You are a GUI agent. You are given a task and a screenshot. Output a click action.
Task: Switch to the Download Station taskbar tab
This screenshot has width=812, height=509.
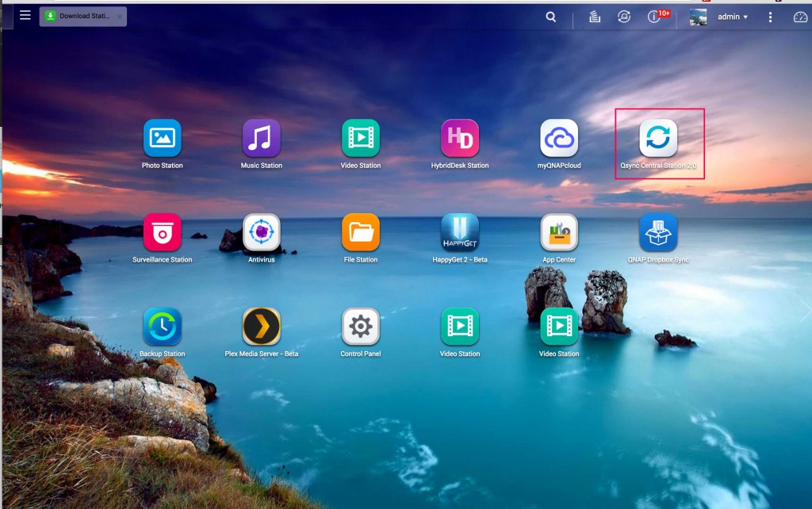click(79, 16)
